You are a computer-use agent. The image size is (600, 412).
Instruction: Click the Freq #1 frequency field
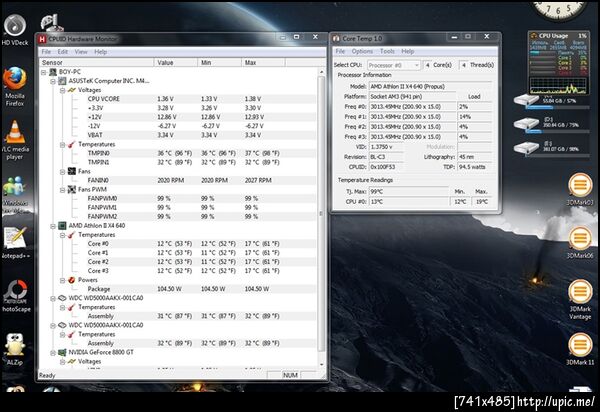click(412, 117)
